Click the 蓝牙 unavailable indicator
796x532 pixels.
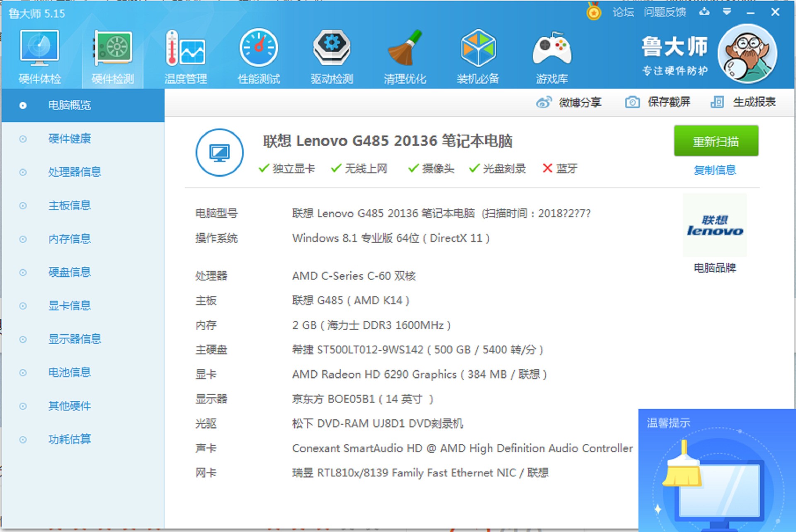click(x=560, y=168)
